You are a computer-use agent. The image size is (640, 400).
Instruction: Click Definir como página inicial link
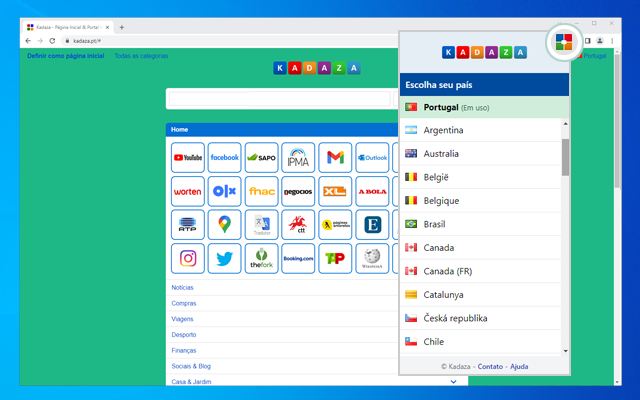(x=66, y=56)
